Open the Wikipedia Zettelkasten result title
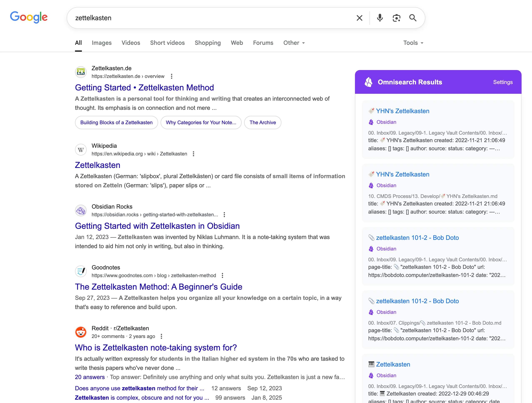Screen dimensions: 532x403 pyautogui.click(x=98, y=165)
